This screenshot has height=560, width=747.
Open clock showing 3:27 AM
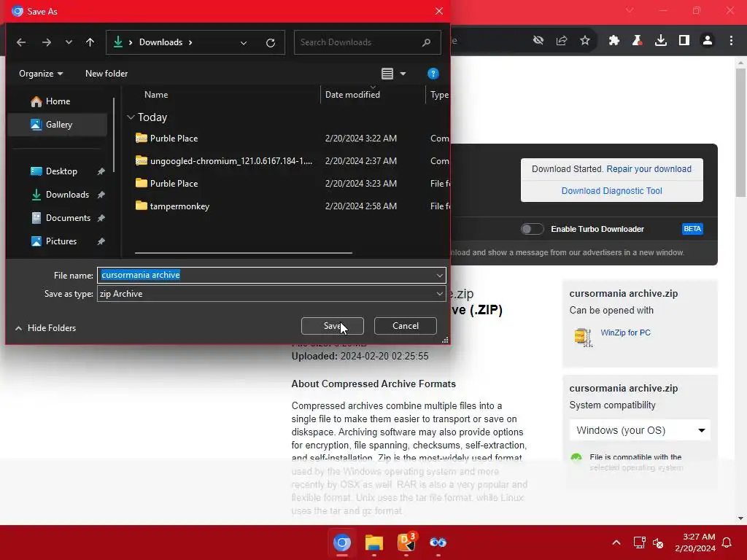coord(695,542)
